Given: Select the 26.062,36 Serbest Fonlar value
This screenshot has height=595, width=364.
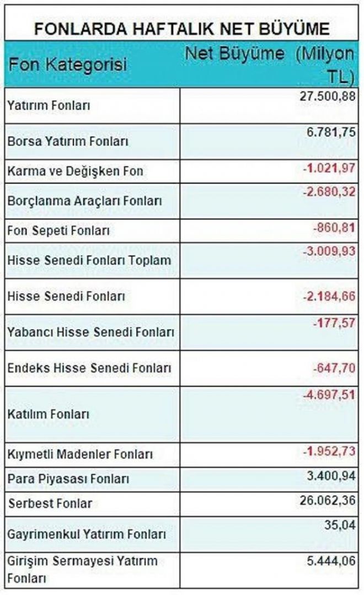Looking at the screenshot, I should [328, 501].
